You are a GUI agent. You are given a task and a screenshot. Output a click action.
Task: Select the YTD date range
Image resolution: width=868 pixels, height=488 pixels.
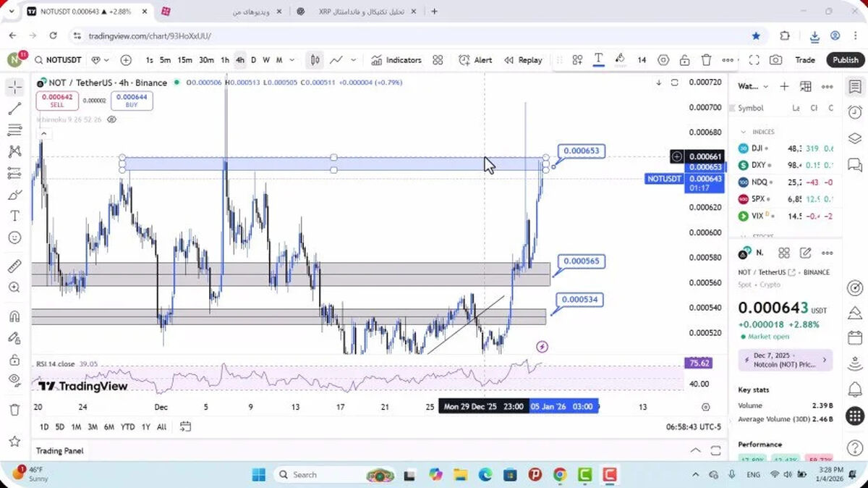click(x=128, y=426)
